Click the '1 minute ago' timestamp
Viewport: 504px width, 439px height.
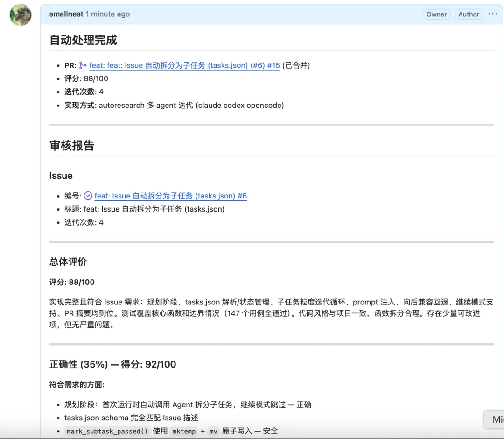(x=108, y=14)
